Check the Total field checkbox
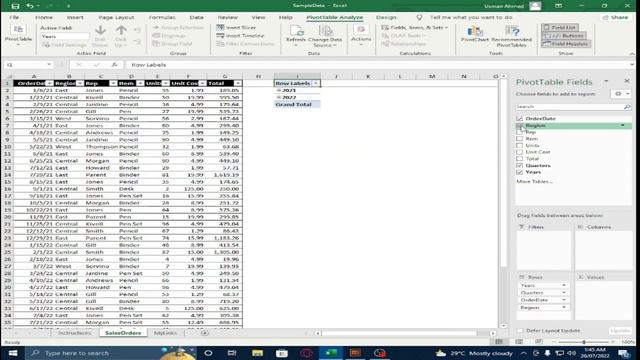Image resolution: width=640 pixels, height=360 pixels. point(520,159)
